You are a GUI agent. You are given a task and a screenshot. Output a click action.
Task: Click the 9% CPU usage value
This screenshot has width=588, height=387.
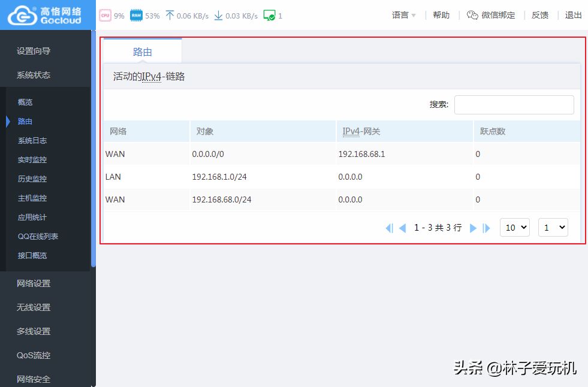(119, 16)
